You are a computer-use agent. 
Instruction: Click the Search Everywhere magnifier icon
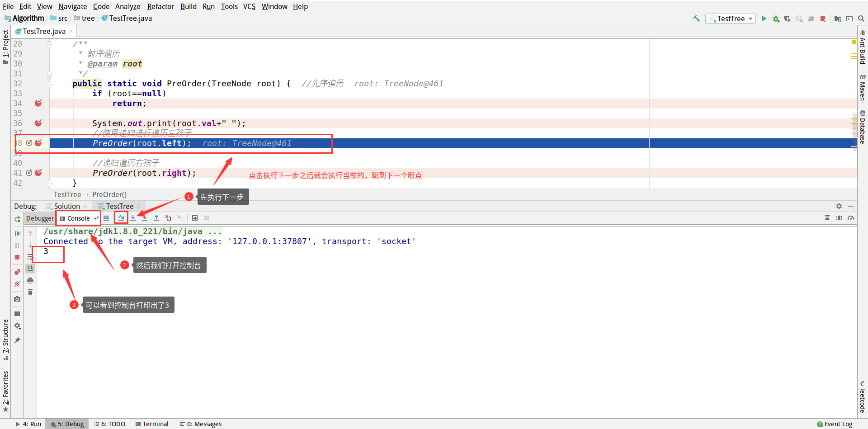(861, 19)
